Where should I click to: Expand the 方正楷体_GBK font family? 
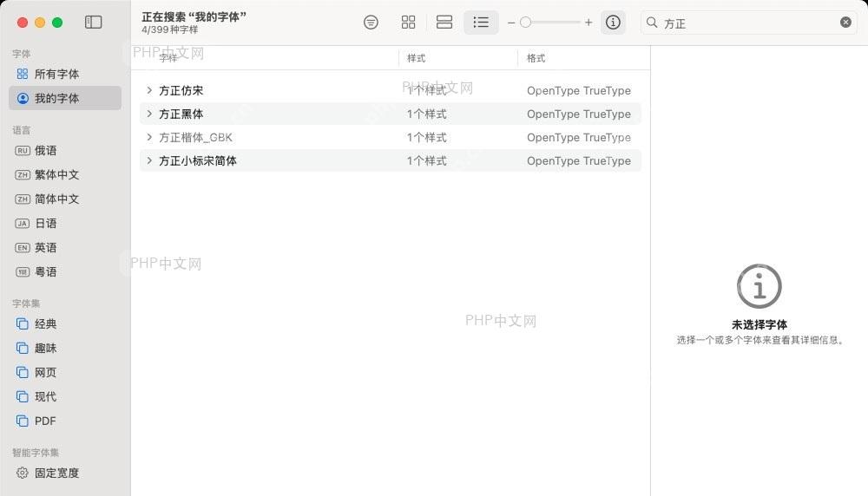[149, 137]
